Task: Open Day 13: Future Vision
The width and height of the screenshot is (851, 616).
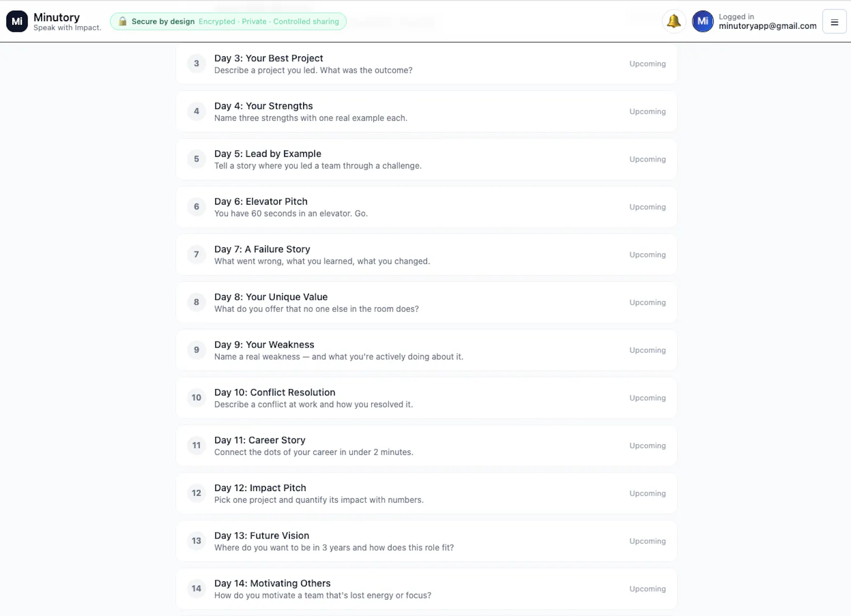Action: tap(426, 541)
